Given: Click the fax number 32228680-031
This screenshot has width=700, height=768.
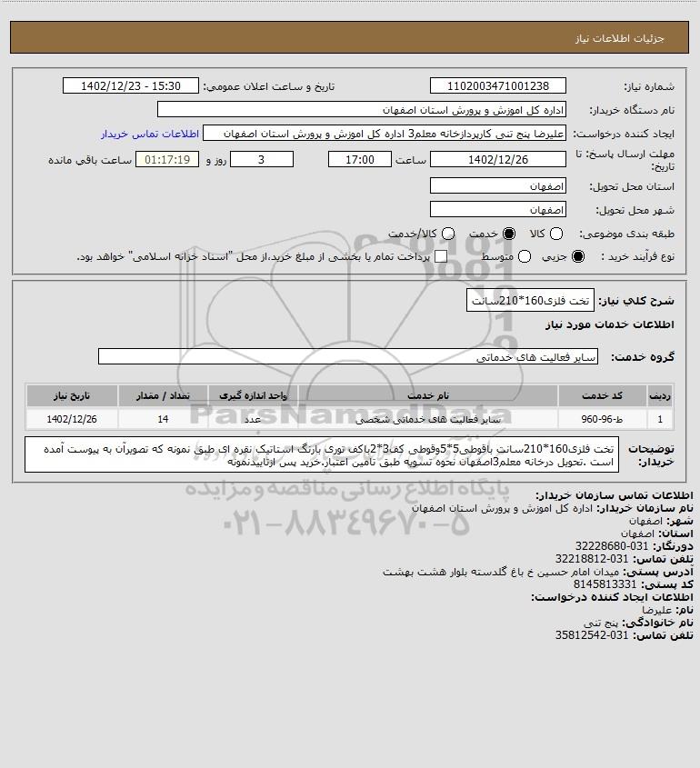Looking at the screenshot, I should pos(612,545).
